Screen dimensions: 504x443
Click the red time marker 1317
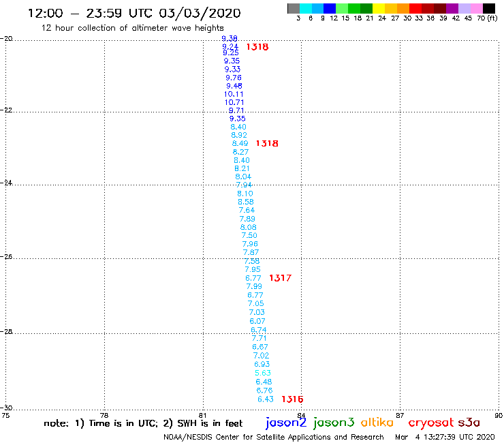[281, 278]
